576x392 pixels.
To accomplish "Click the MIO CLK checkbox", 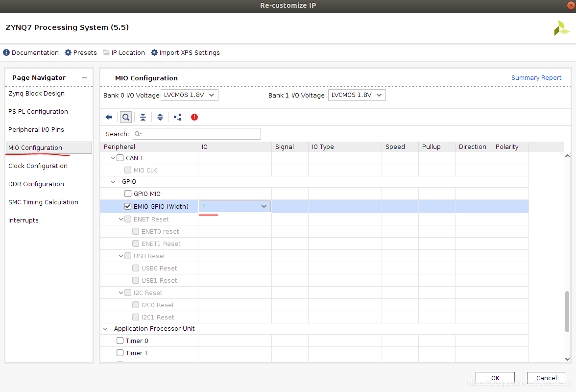I will [128, 170].
